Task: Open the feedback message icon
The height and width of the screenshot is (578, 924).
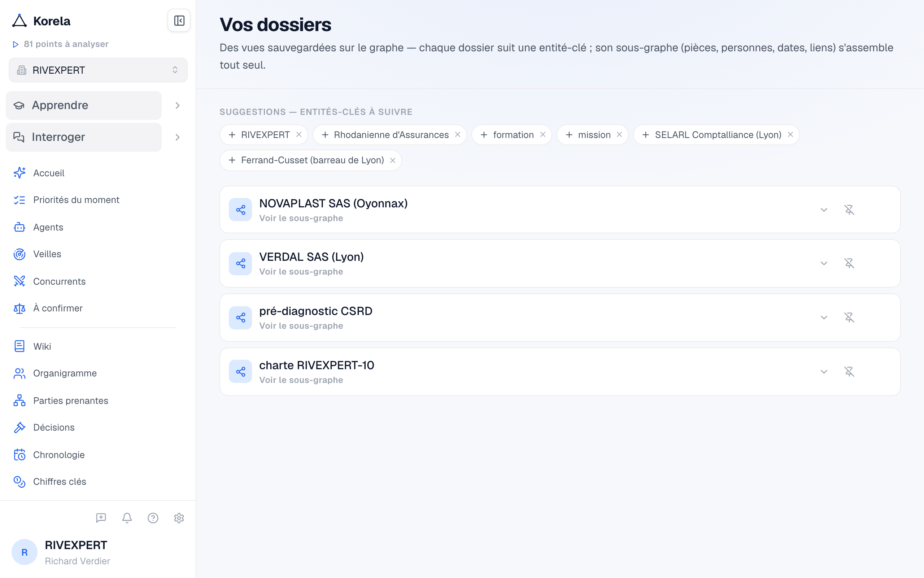Action: point(101,518)
